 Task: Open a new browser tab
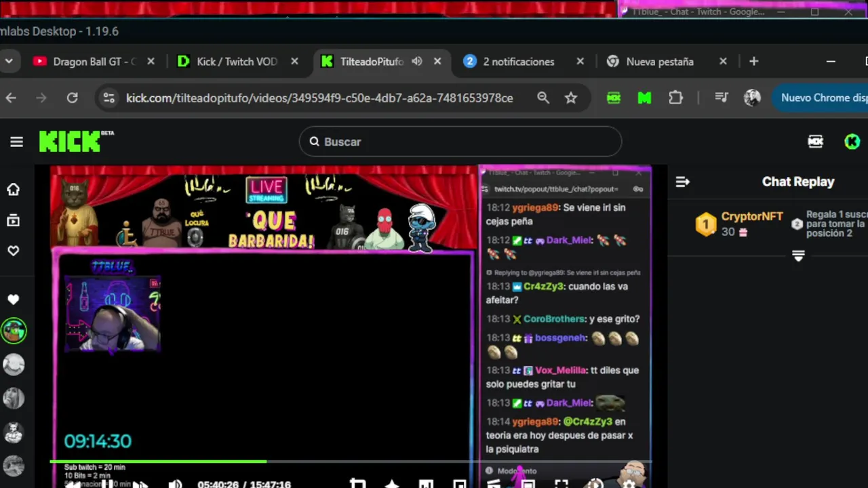753,61
